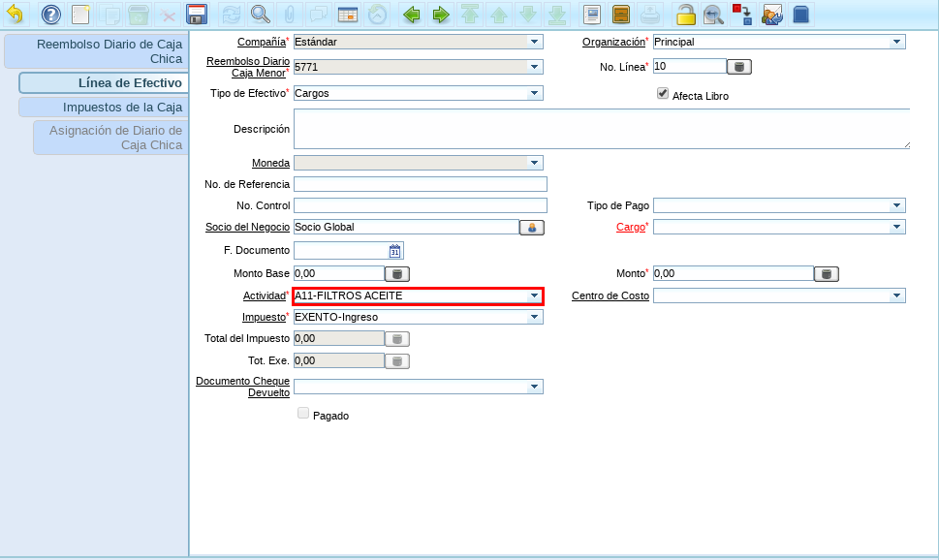Go to parent record with left green arrow
This screenshot has width=939, height=560.
[x=411, y=14]
